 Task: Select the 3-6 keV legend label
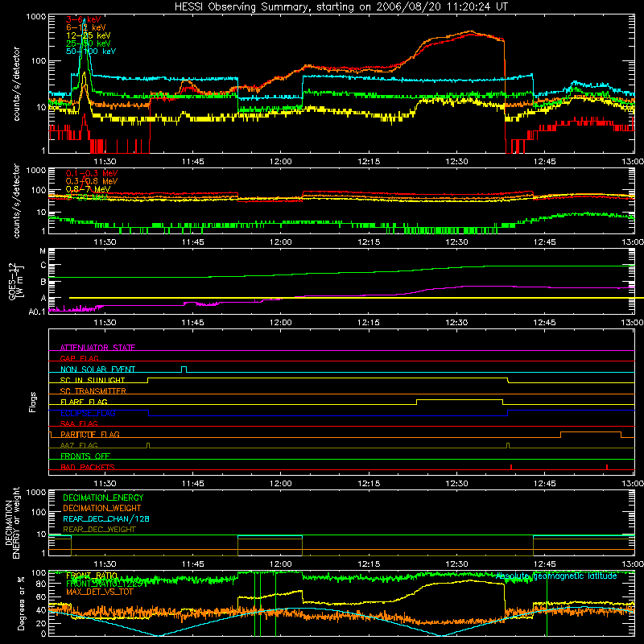[x=84, y=19]
